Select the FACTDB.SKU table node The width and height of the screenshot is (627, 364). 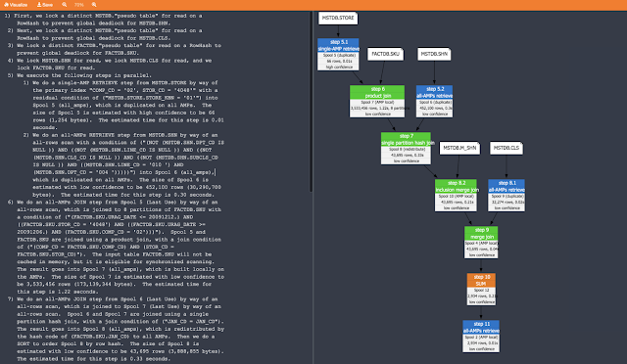[x=385, y=54]
